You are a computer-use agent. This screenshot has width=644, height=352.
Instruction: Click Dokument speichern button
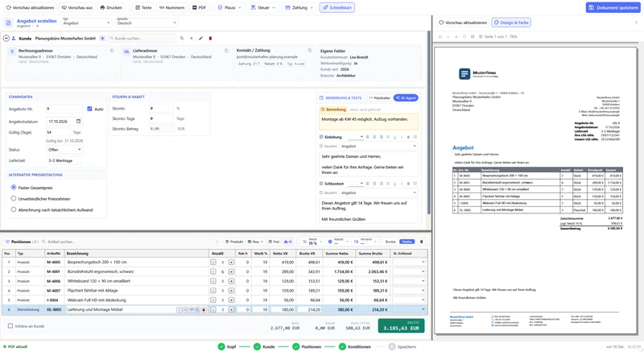[613, 7]
